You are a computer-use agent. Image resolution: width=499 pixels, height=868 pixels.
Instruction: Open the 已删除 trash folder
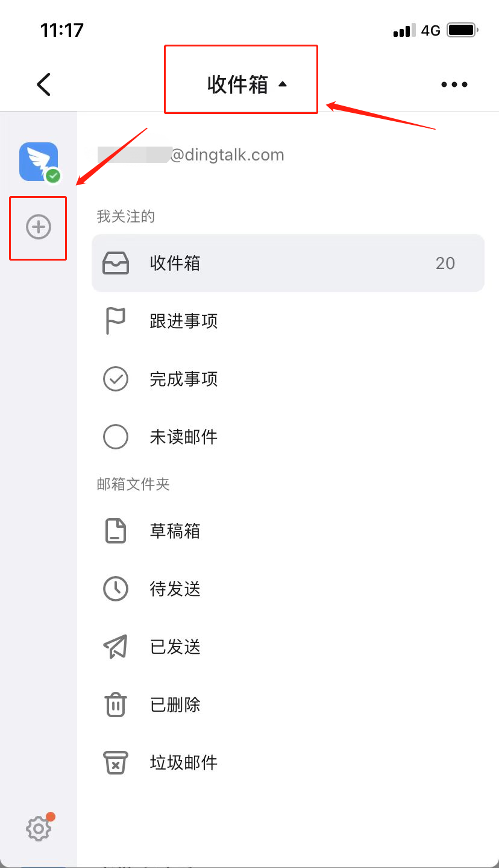click(x=175, y=705)
